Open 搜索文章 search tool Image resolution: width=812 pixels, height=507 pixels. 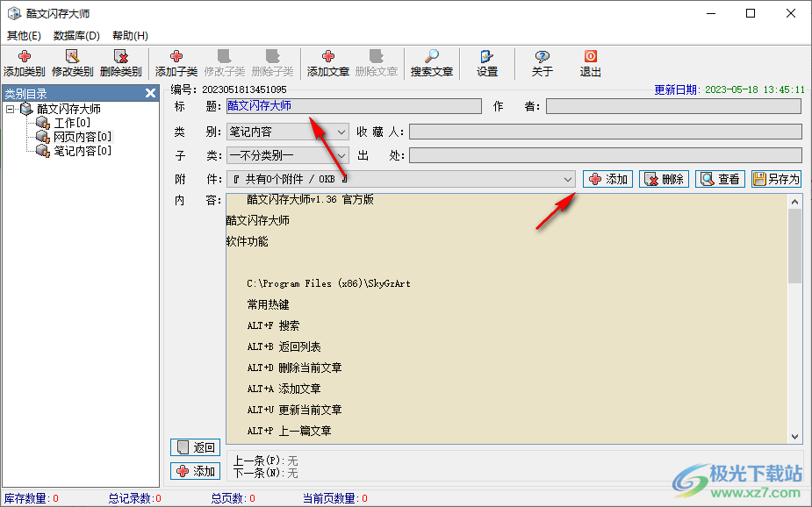click(432, 64)
